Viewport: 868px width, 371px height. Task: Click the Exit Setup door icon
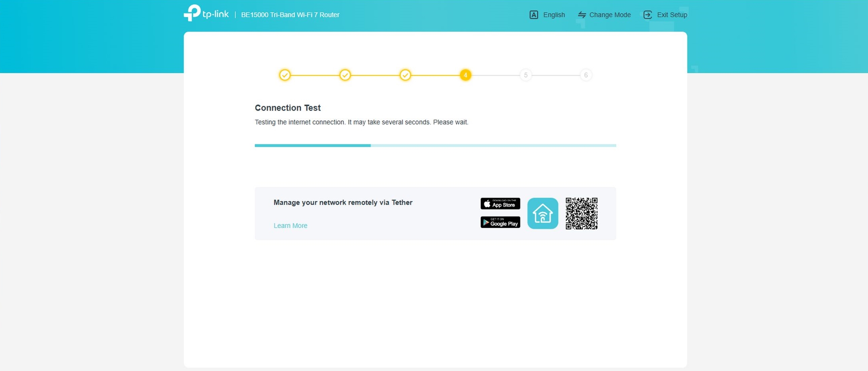(x=647, y=15)
